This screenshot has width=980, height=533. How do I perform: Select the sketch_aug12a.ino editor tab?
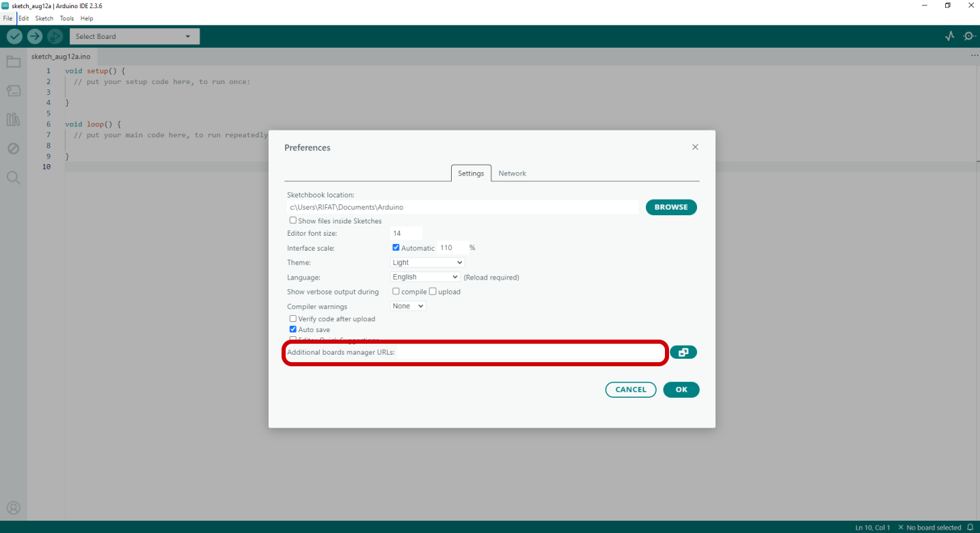point(61,56)
